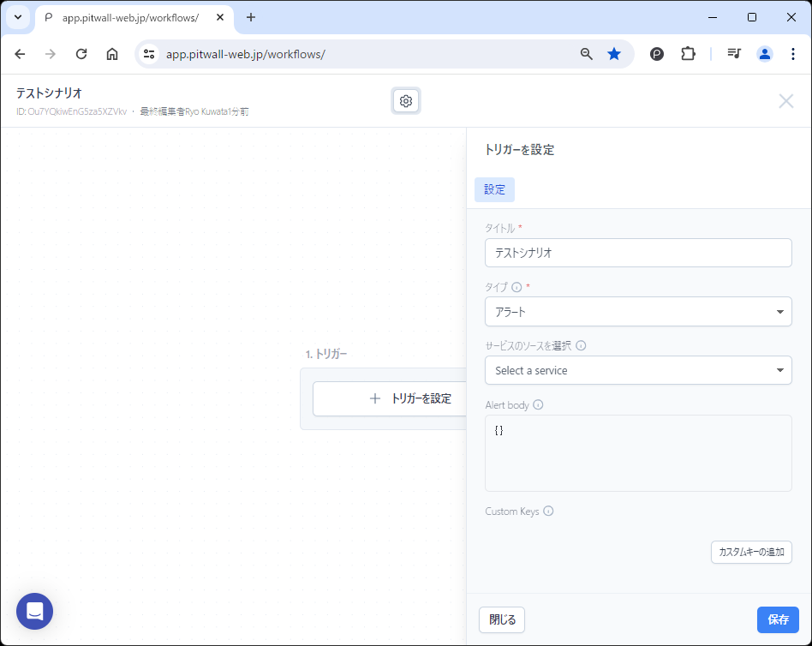Image resolution: width=812 pixels, height=646 pixels.
Task: Click the info icon next to タイプ
Action: coord(516,288)
